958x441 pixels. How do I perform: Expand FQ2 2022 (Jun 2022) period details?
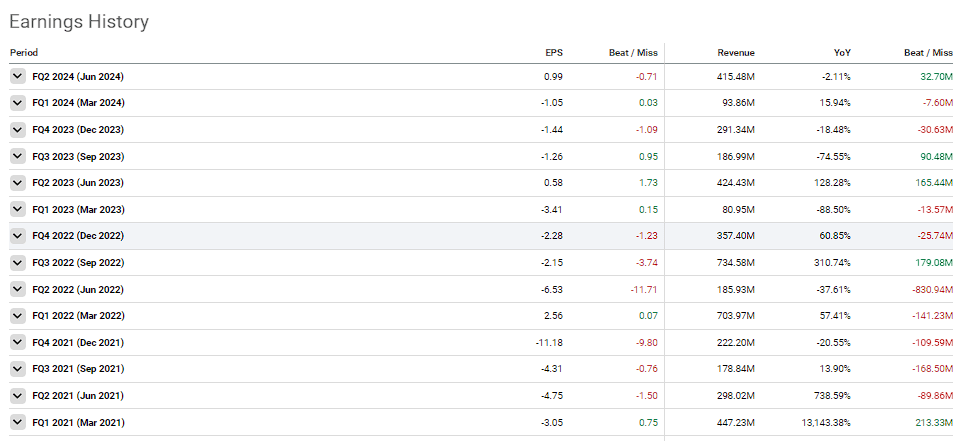(x=17, y=289)
